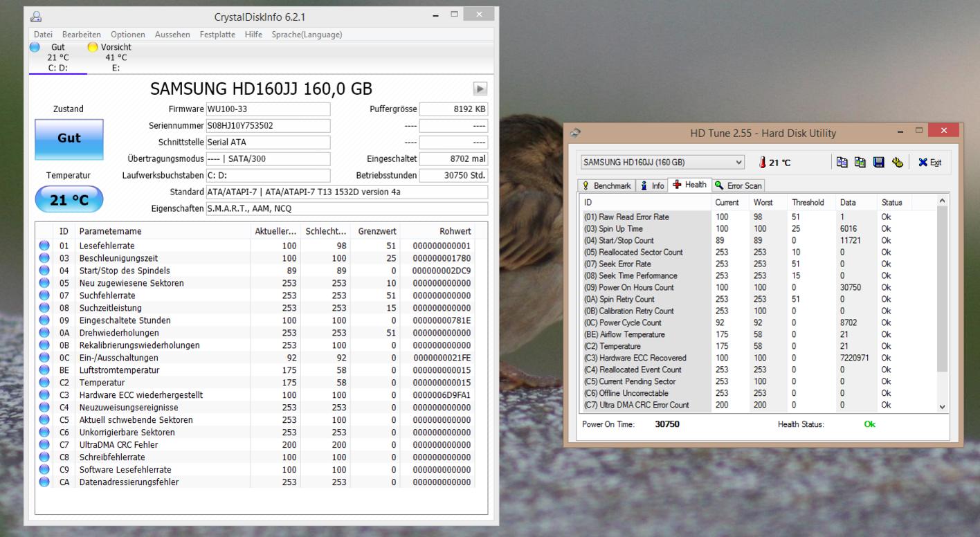The width and height of the screenshot is (980, 537).
Task: Select (04) Start/Stop Count row in HD Tune
Action: click(x=758, y=240)
